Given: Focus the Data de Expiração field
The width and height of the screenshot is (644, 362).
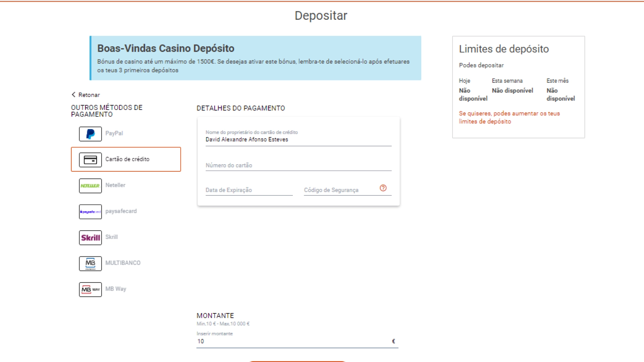Looking at the screenshot, I should click(x=249, y=190).
